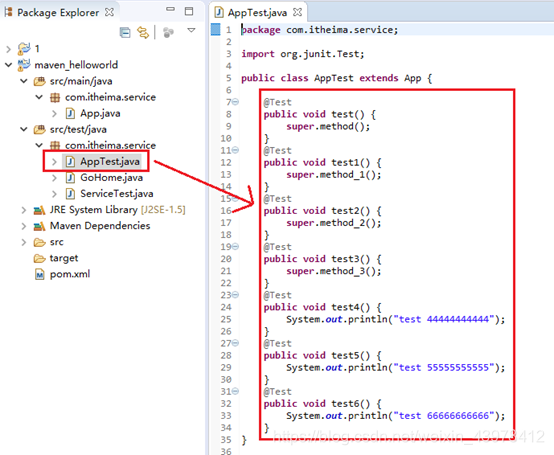Viewport: 554px width, 455px height.
Task: Click AppTest.java file icon
Action: point(70,162)
